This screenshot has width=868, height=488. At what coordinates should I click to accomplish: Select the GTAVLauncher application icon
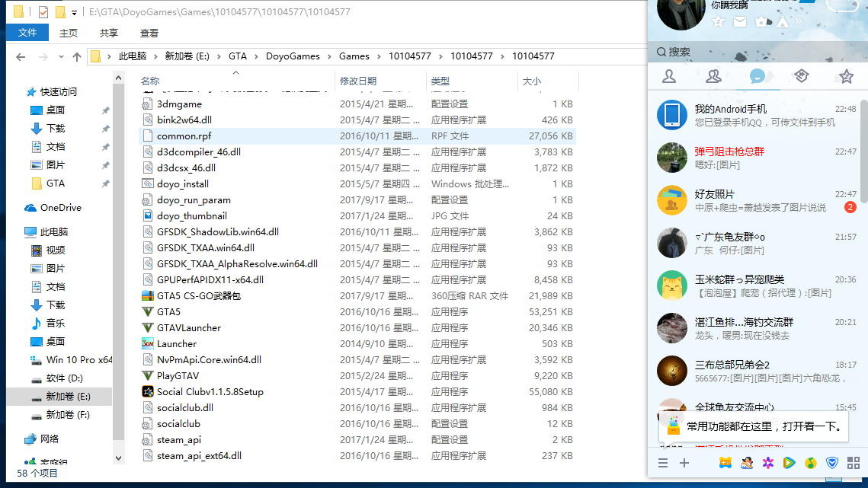point(147,328)
